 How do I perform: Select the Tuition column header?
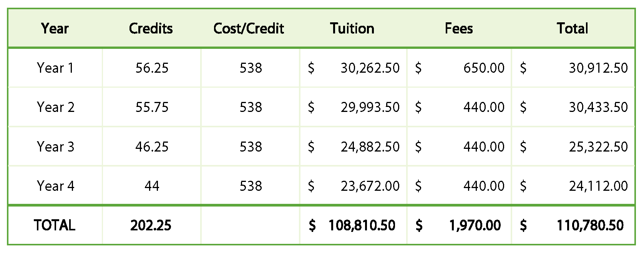click(352, 28)
